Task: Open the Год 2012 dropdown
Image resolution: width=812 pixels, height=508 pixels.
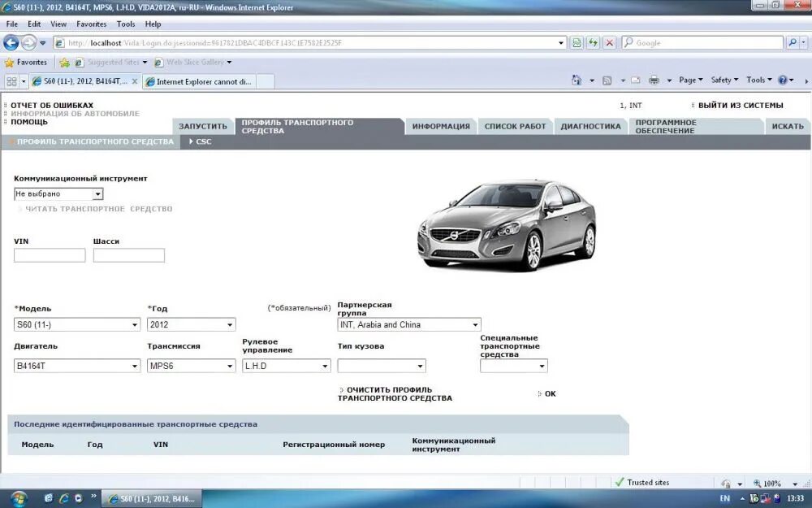Action: pos(191,324)
